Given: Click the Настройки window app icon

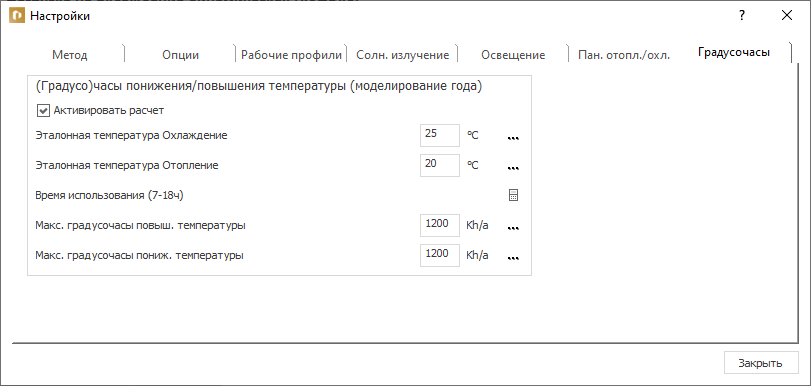Looking at the screenshot, I should 17,16.
